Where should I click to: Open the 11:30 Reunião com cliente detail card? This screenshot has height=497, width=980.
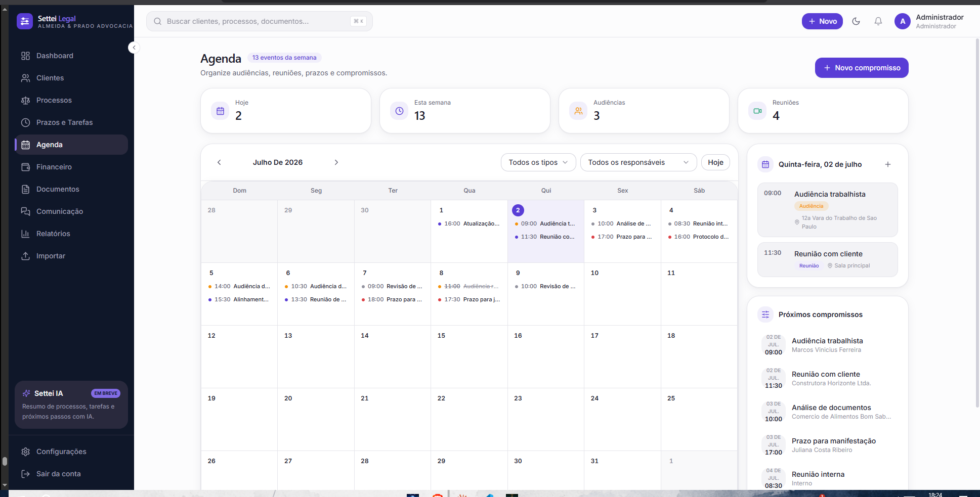click(x=827, y=260)
